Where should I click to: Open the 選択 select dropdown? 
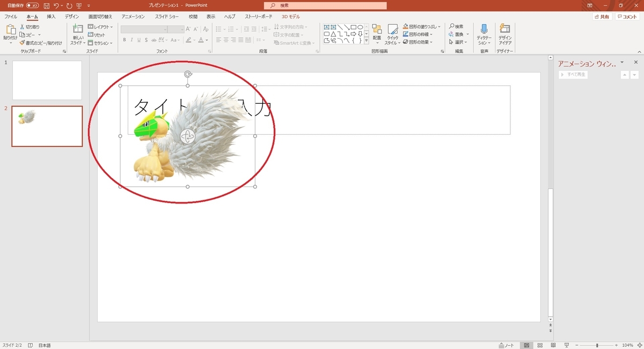point(458,41)
